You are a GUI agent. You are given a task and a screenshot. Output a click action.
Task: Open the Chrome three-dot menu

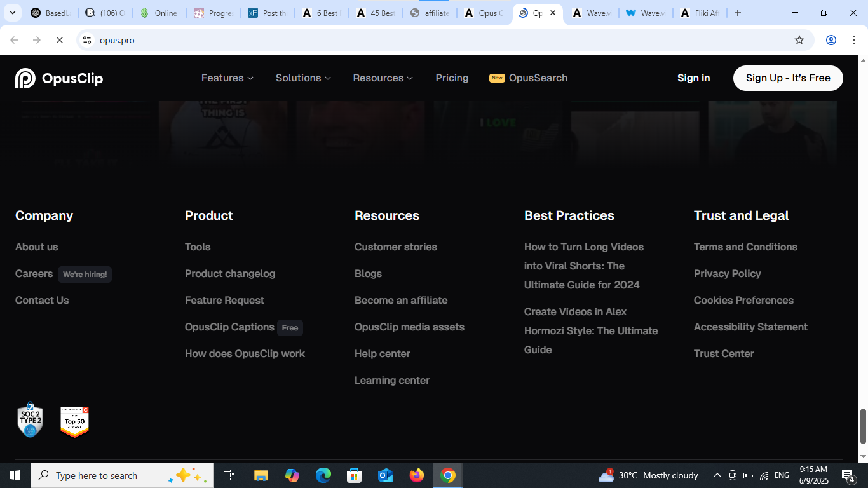(x=853, y=40)
